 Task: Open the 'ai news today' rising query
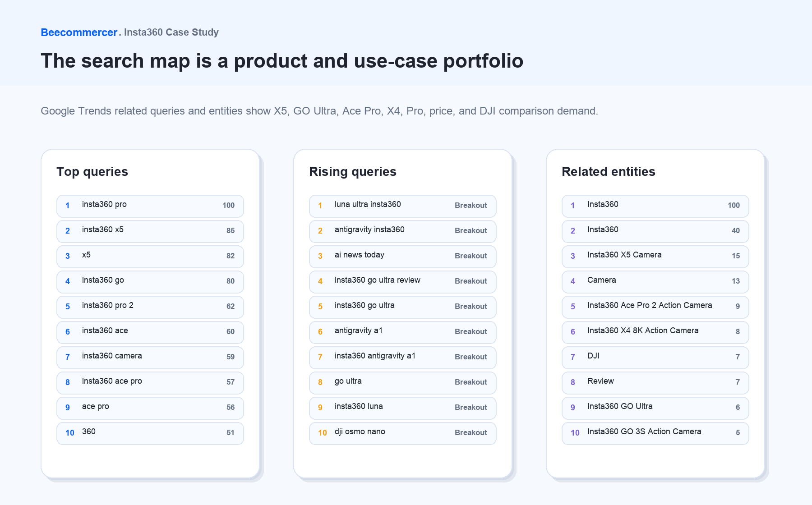pos(403,257)
